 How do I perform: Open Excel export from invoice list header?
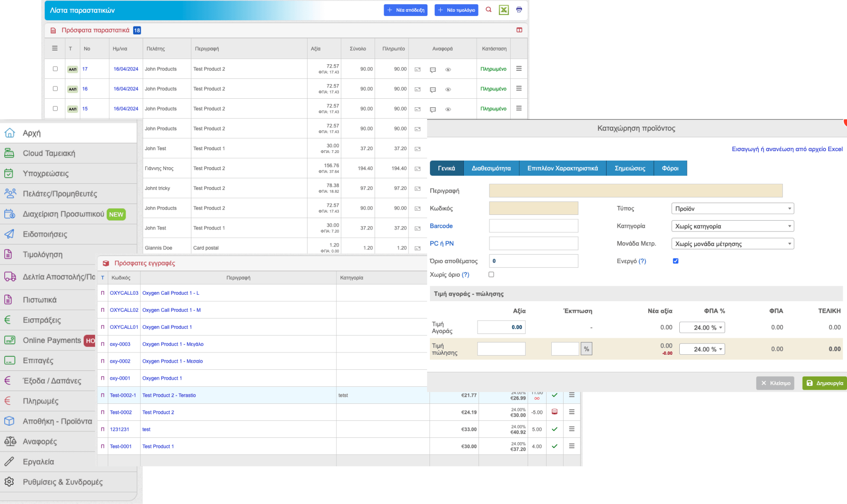[504, 9]
